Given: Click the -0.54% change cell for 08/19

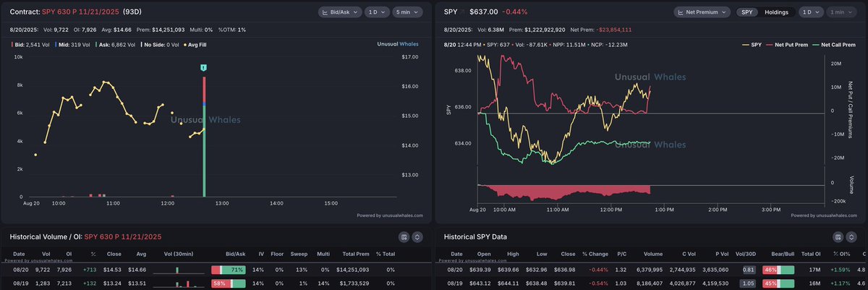Looking at the screenshot, I should (x=599, y=283).
